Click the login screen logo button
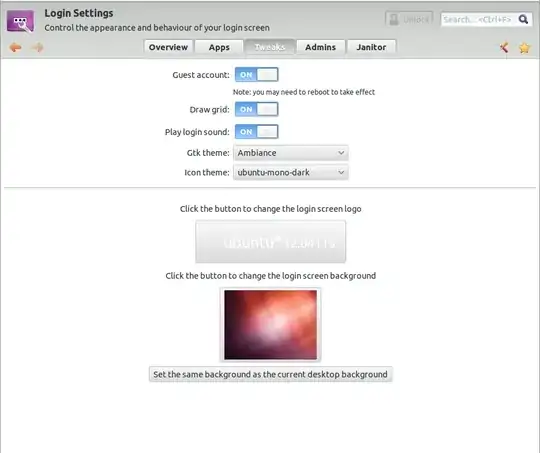 pyautogui.click(x=271, y=241)
